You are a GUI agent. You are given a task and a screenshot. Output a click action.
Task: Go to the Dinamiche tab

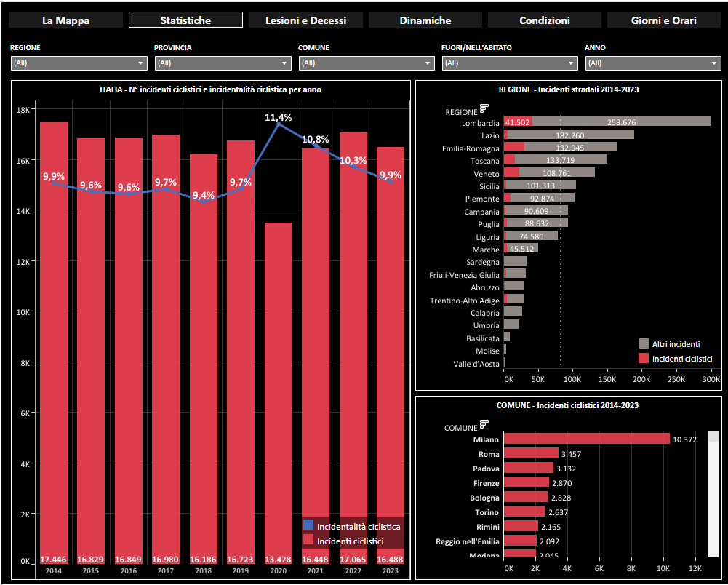pyautogui.click(x=425, y=20)
